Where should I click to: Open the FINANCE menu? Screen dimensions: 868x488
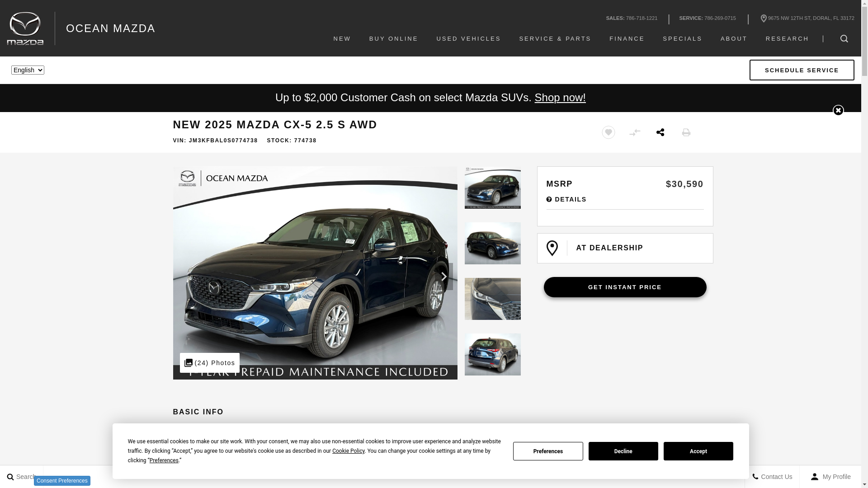pyautogui.click(x=627, y=39)
